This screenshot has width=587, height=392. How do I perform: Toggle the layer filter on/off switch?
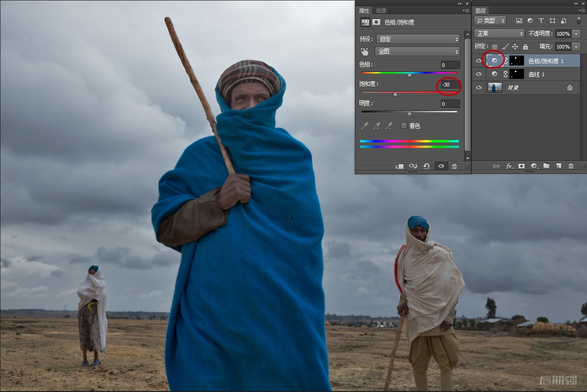click(x=579, y=21)
